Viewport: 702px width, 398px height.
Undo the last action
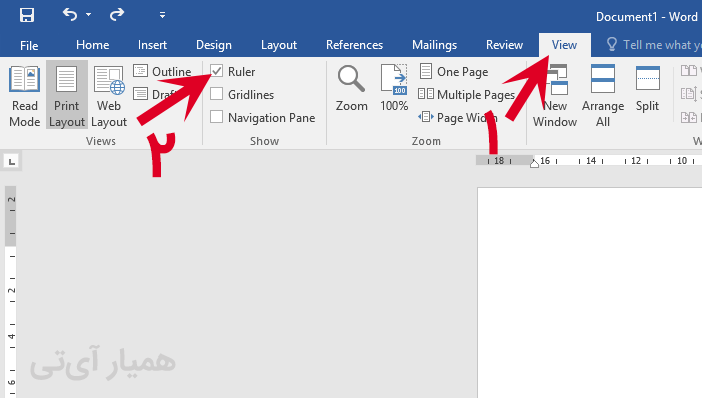70,15
